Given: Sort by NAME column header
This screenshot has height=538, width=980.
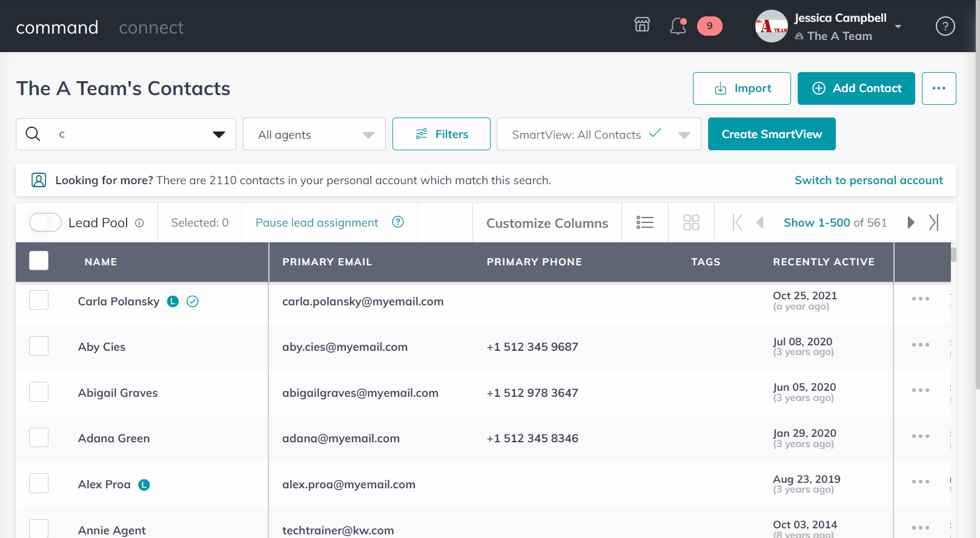Looking at the screenshot, I should 101,262.
